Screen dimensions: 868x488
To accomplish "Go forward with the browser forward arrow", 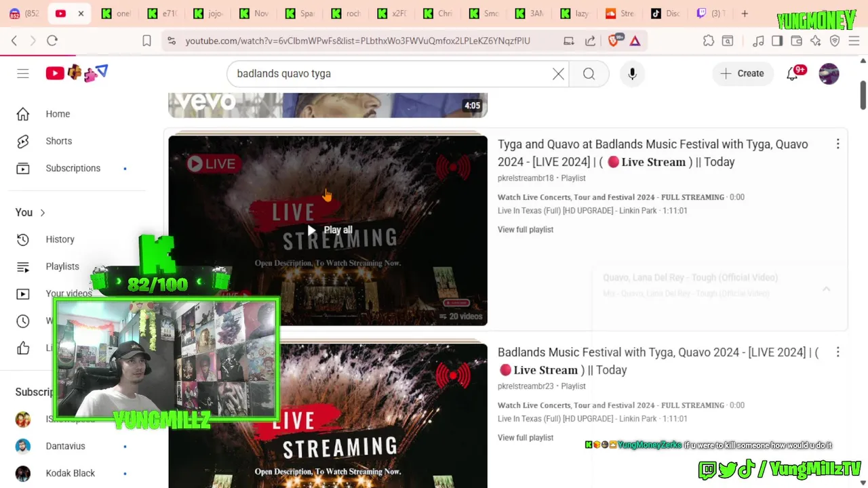I will tap(33, 41).
